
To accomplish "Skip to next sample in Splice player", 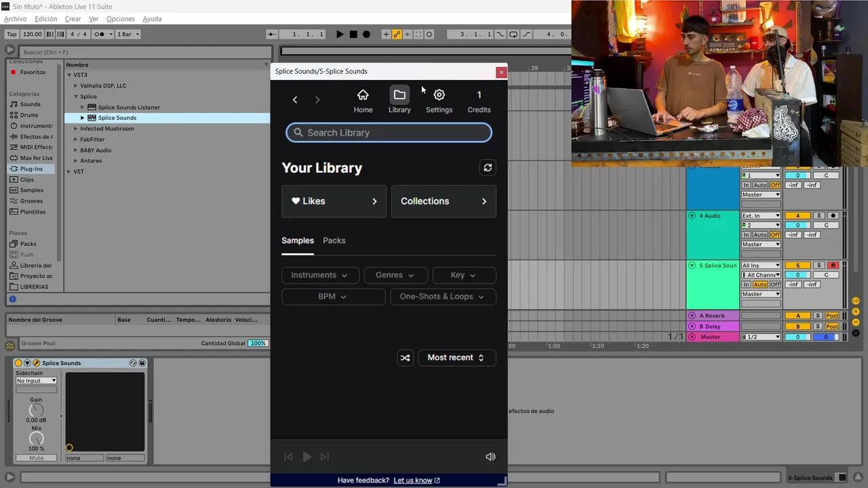I will (x=324, y=457).
